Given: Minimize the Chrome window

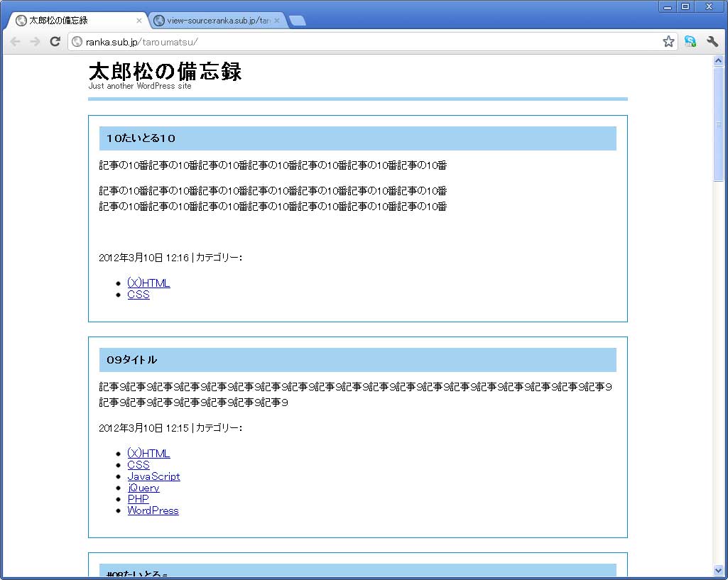Looking at the screenshot, I should 667,6.
